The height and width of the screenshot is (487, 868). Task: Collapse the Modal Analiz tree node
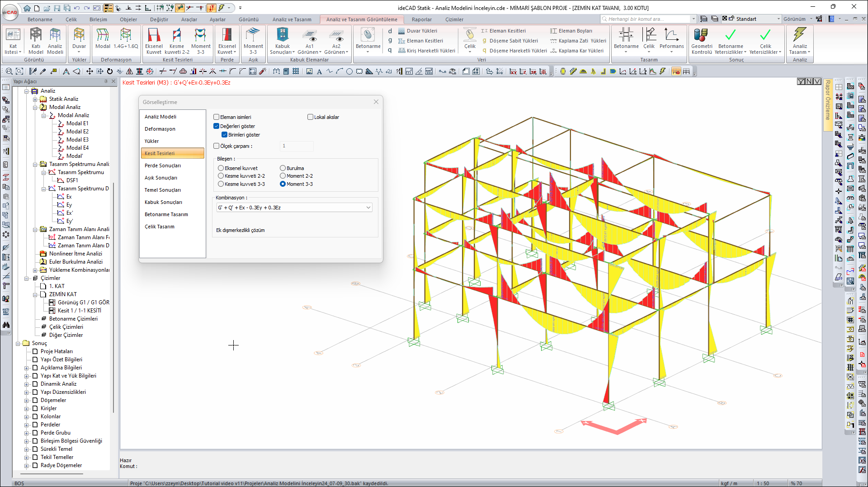[x=35, y=107]
